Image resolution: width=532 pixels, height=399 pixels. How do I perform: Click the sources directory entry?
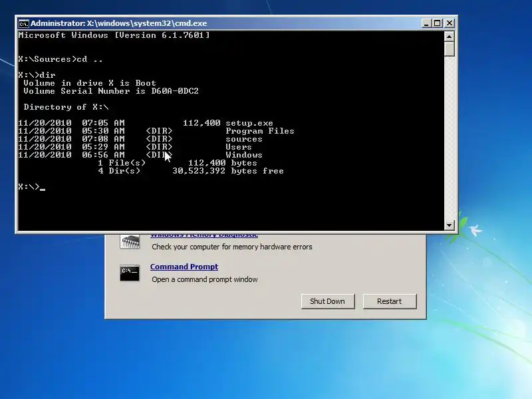244,139
